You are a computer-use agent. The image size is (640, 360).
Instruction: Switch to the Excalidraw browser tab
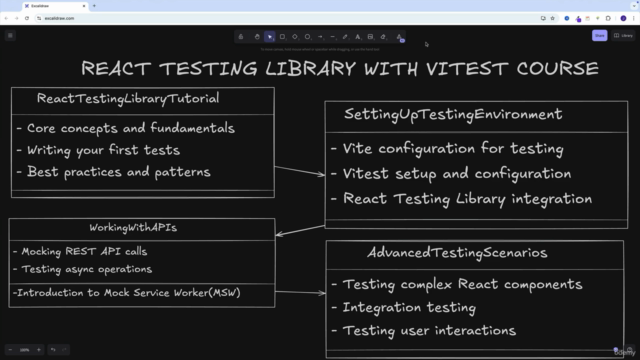55,6
